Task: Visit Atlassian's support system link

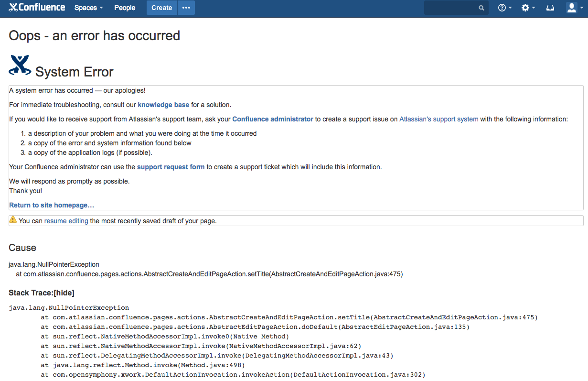Action: tap(438, 119)
